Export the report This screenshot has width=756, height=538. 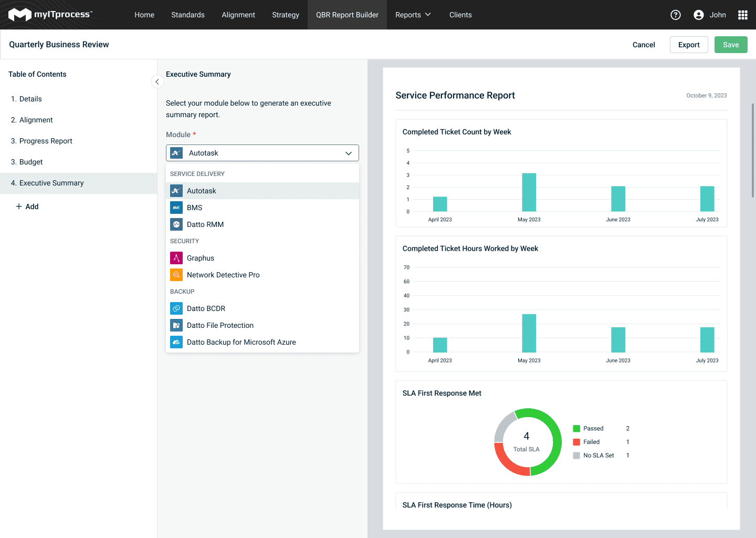(689, 45)
